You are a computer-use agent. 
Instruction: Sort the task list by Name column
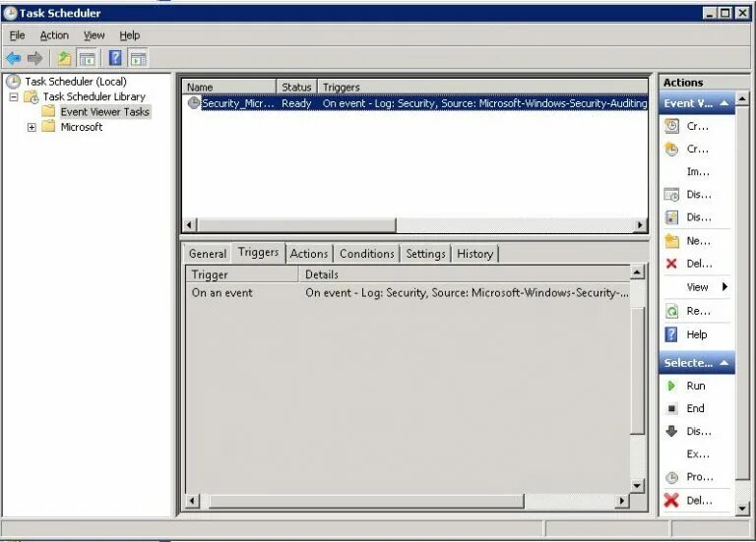pyautogui.click(x=229, y=88)
